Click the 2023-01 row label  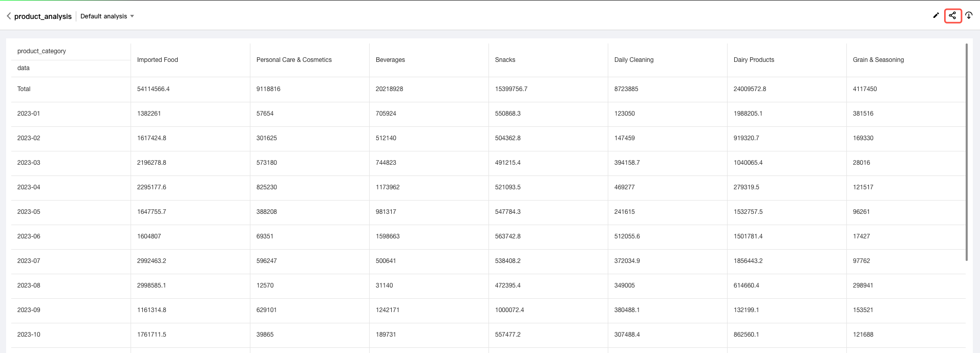[x=29, y=114]
